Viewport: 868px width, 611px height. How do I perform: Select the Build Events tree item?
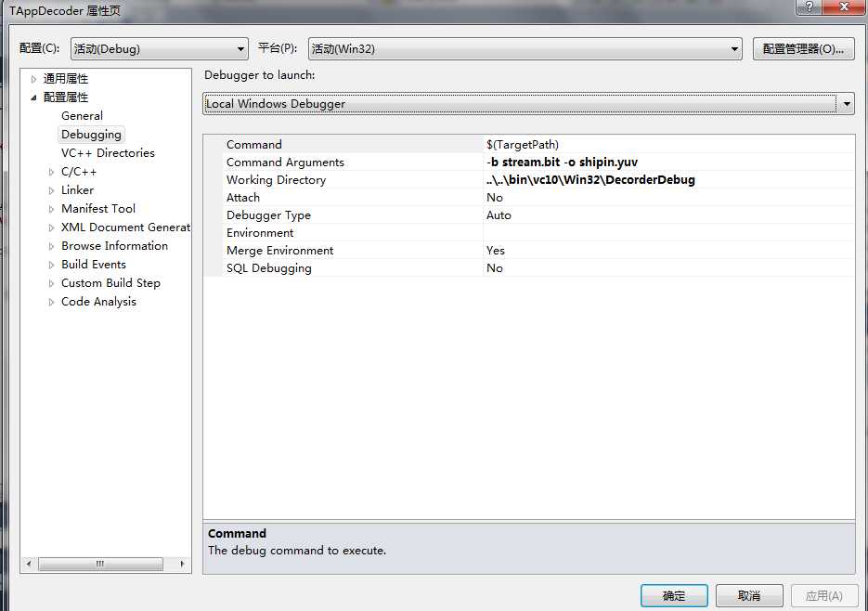pyautogui.click(x=94, y=265)
